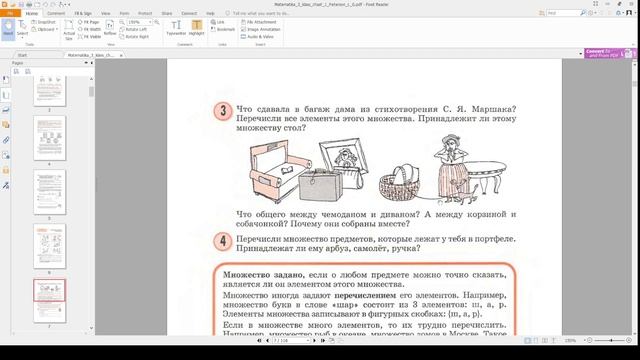Insert Audio & Video
The height and width of the screenshot is (360, 640).
(x=257, y=37)
